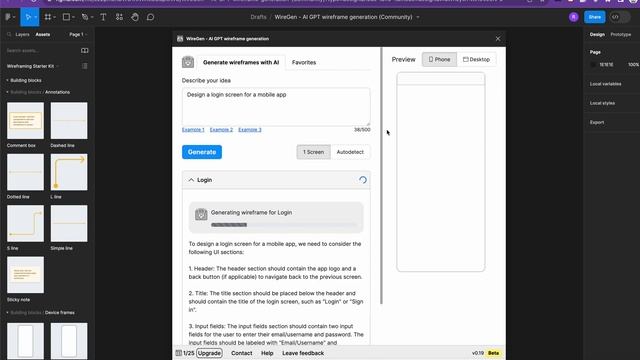Select the Dotted line component thumbnail
Screen dimensions: 640x360
[x=25, y=172]
